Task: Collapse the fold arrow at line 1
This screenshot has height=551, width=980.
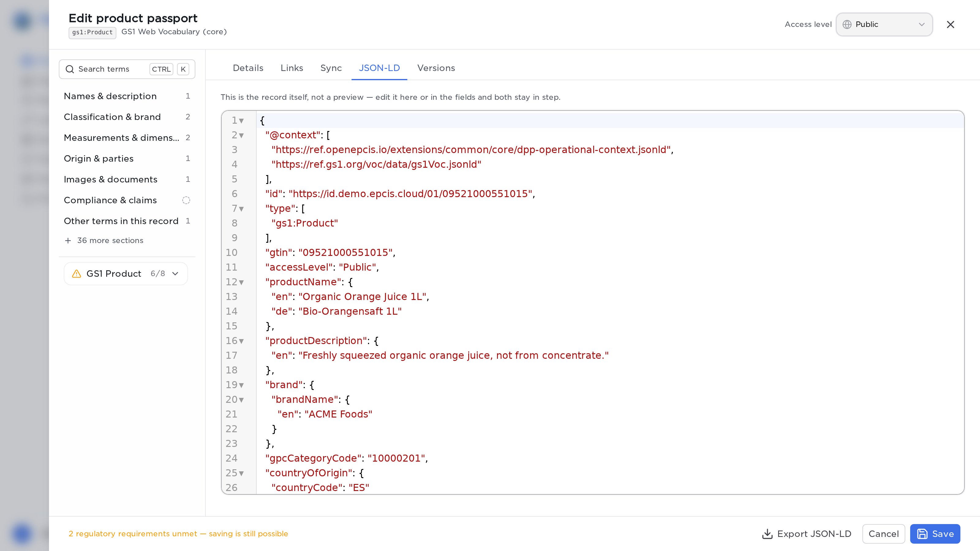Action: 241,121
